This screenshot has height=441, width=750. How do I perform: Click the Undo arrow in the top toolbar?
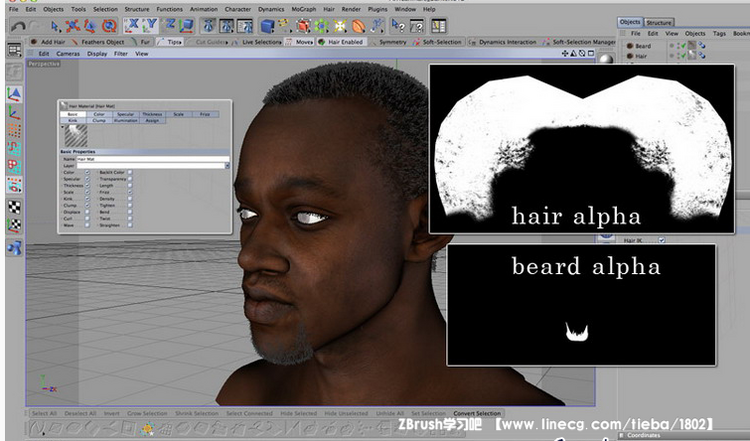[x=18, y=26]
